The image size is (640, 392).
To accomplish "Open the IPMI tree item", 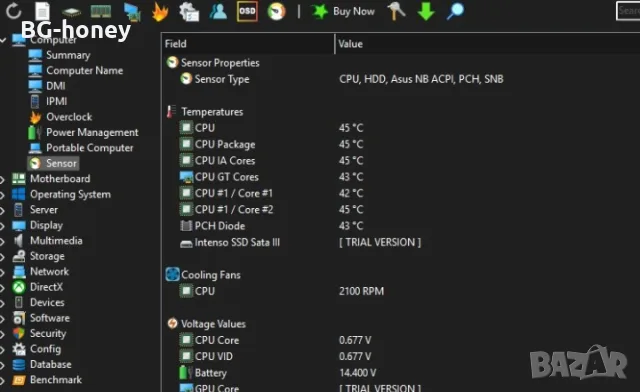I will [x=56, y=101].
